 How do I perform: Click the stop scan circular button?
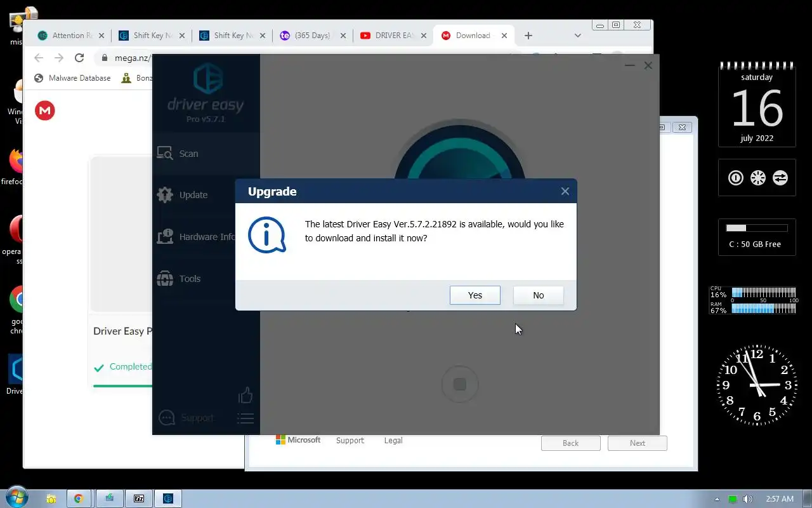pos(460,384)
